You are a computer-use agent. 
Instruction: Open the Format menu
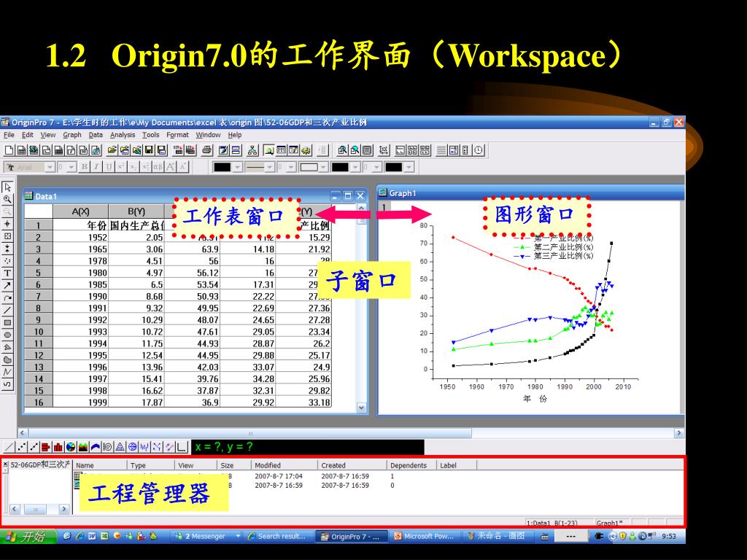pyautogui.click(x=178, y=135)
